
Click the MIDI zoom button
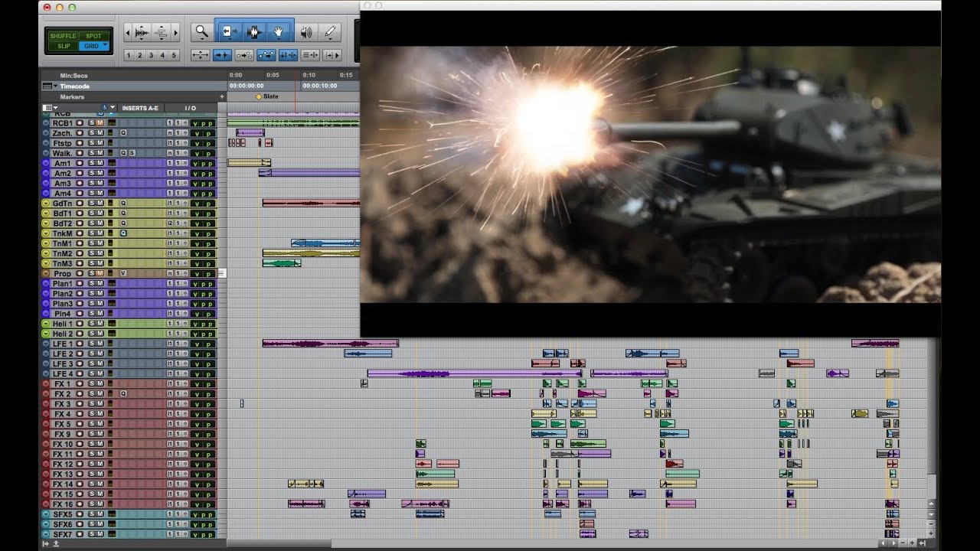pos(161,33)
